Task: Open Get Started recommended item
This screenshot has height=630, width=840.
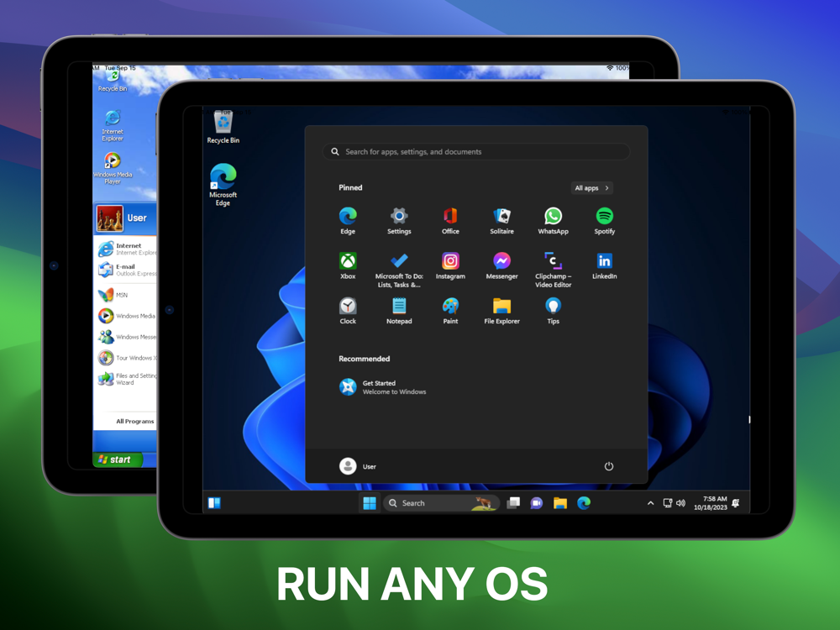Action: pos(382,386)
